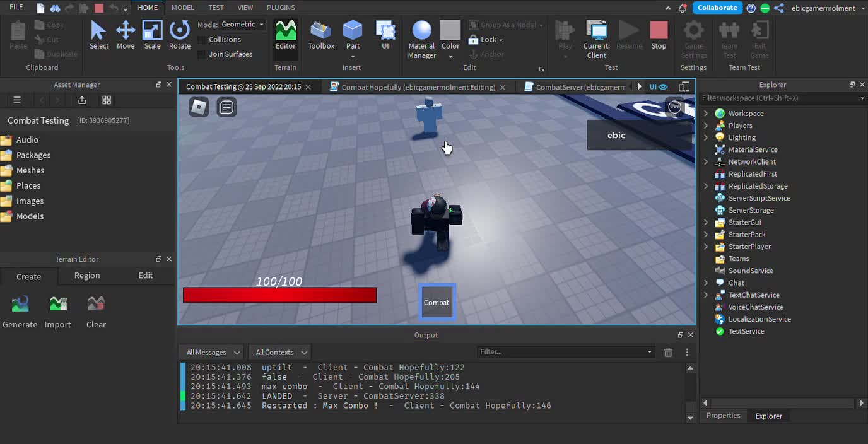Viewport: 868px width, 444px height.
Task: Click the Filter workspace search field
Action: [782, 98]
